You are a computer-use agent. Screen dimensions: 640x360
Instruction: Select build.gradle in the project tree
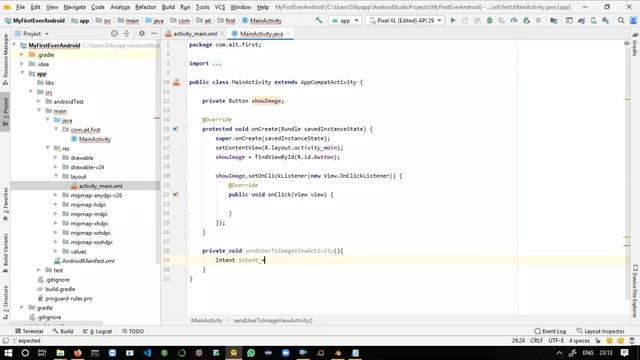[x=60, y=289]
